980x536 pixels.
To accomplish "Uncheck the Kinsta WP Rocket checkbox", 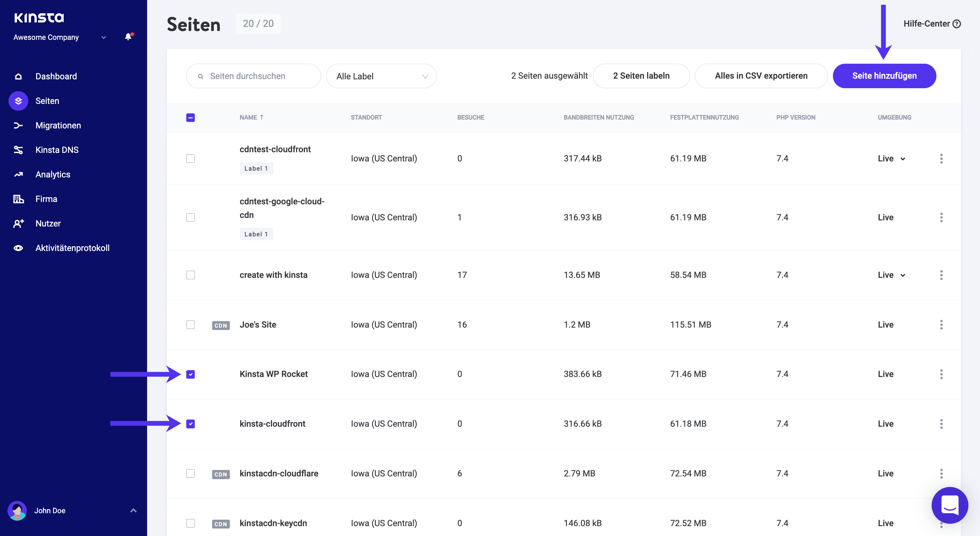I will click(191, 374).
